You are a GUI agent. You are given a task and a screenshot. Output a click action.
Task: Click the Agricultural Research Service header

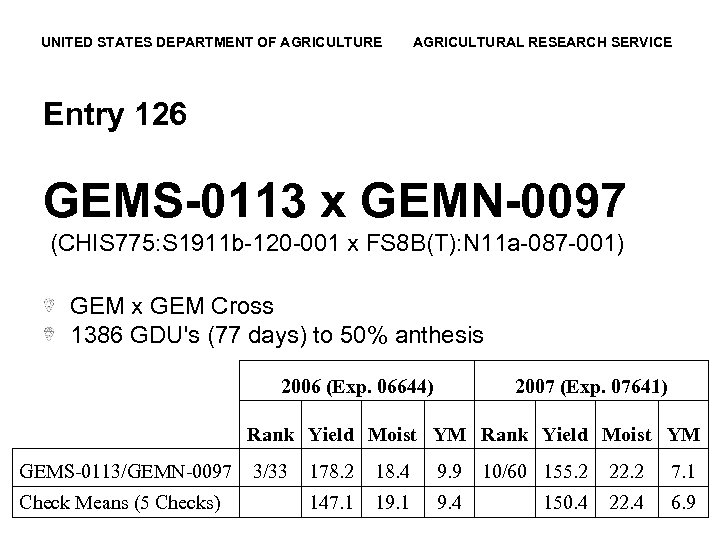542,42
